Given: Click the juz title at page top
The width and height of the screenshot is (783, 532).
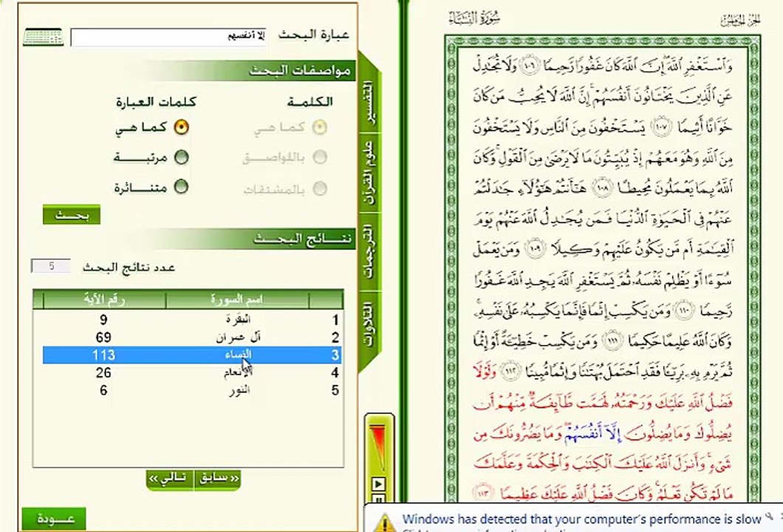Looking at the screenshot, I should tap(740, 20).
